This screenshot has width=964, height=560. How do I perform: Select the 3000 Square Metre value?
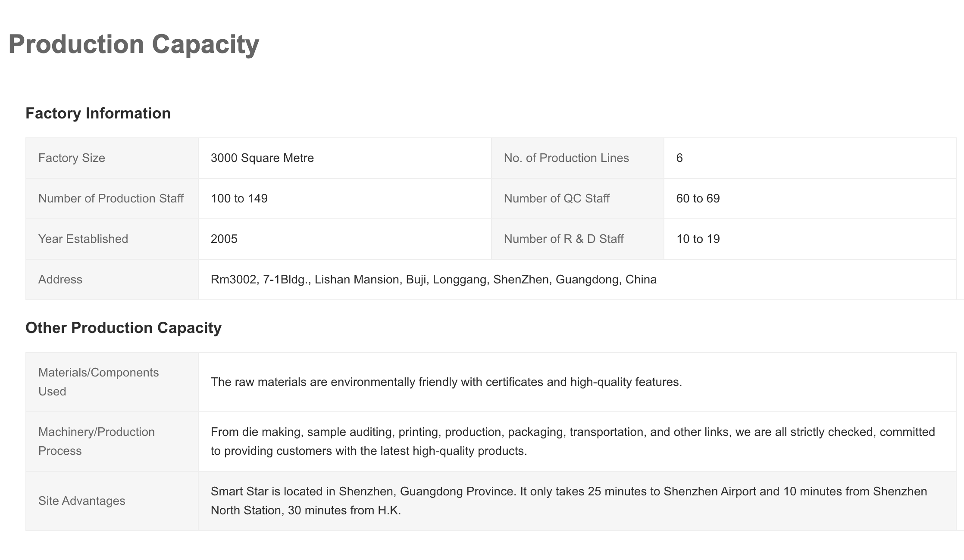point(262,158)
